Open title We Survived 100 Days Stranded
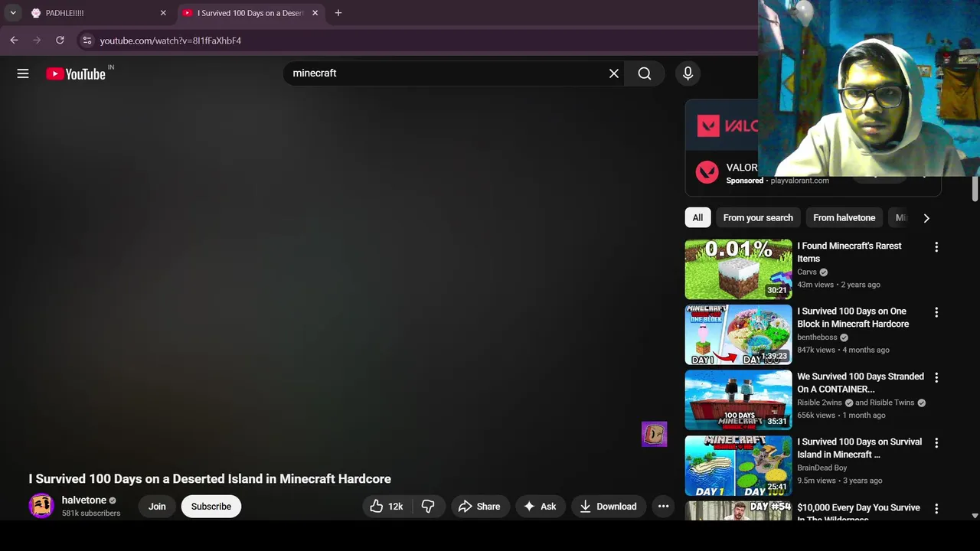 (861, 383)
